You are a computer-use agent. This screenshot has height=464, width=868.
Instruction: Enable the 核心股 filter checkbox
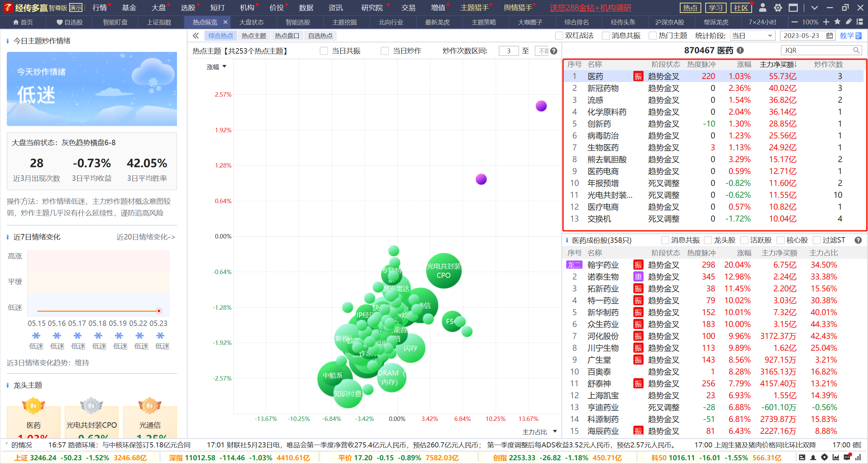click(781, 240)
